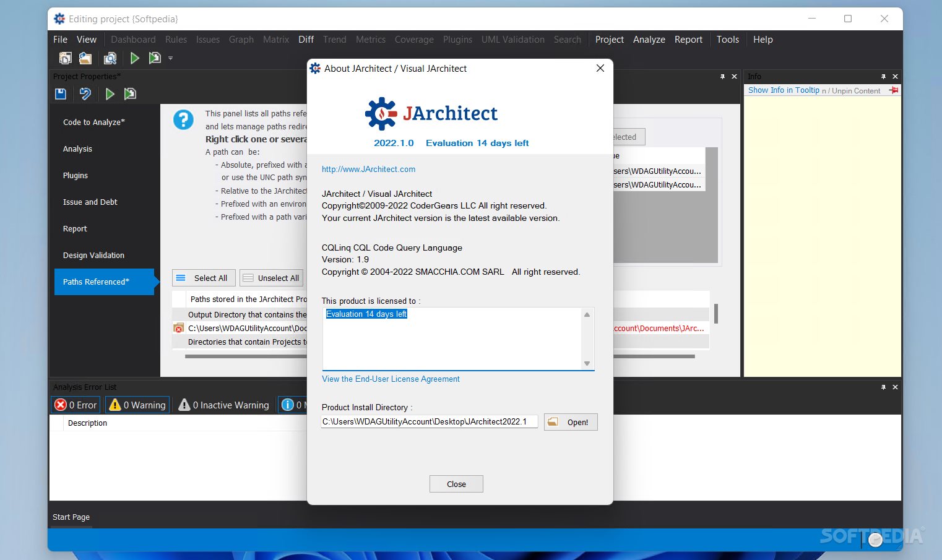Image resolution: width=942 pixels, height=560 pixels.
Task: Toggle the 0 Warning filter
Action: pos(137,405)
